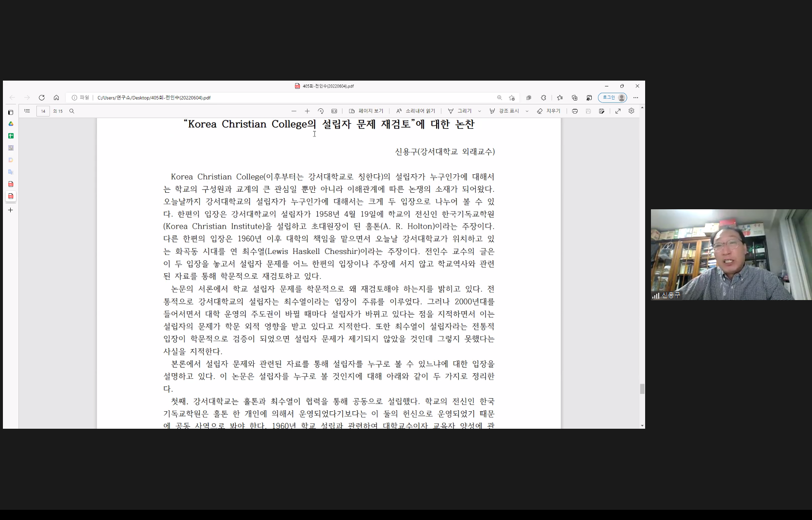
Task: Click the 로그인 sign-in button
Action: [x=613, y=98]
